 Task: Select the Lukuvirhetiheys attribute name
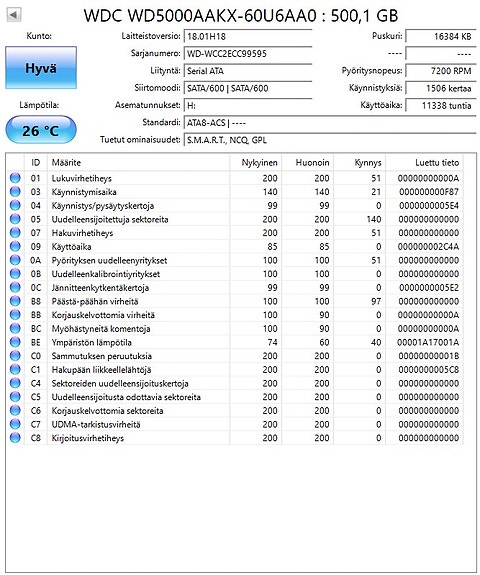(81, 178)
